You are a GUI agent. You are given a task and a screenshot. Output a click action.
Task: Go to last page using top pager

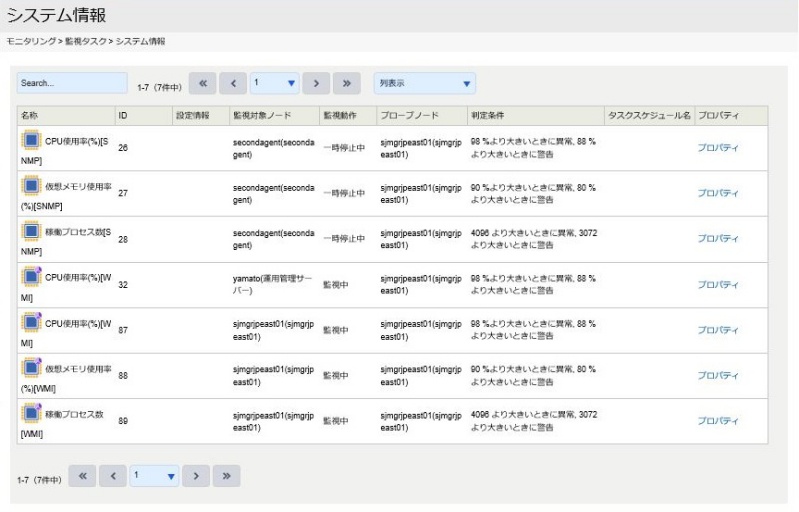pyautogui.click(x=347, y=83)
